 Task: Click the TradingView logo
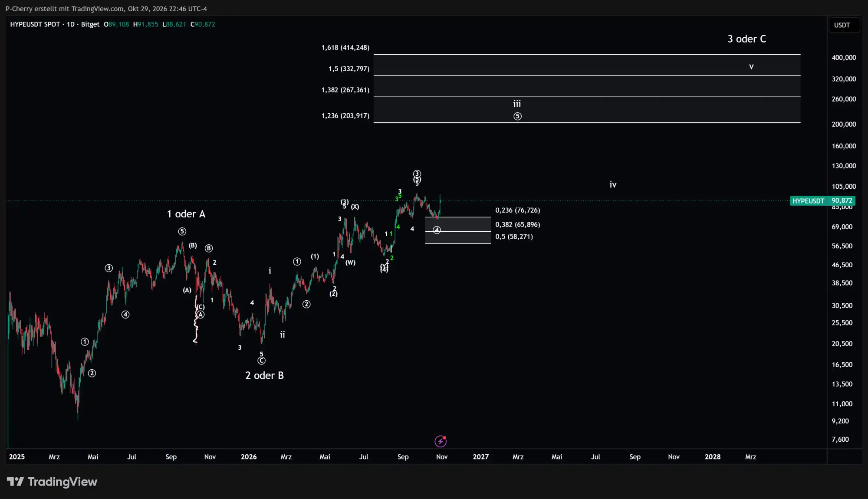52,482
